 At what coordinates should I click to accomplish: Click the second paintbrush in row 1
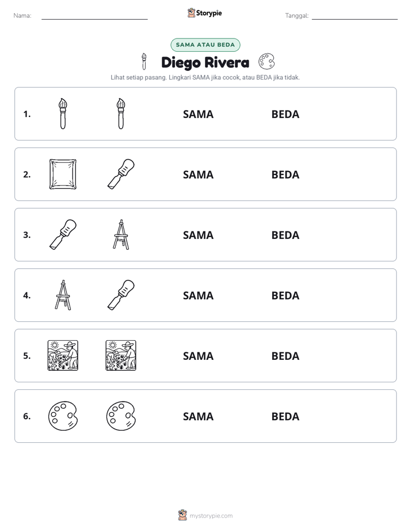point(121,113)
